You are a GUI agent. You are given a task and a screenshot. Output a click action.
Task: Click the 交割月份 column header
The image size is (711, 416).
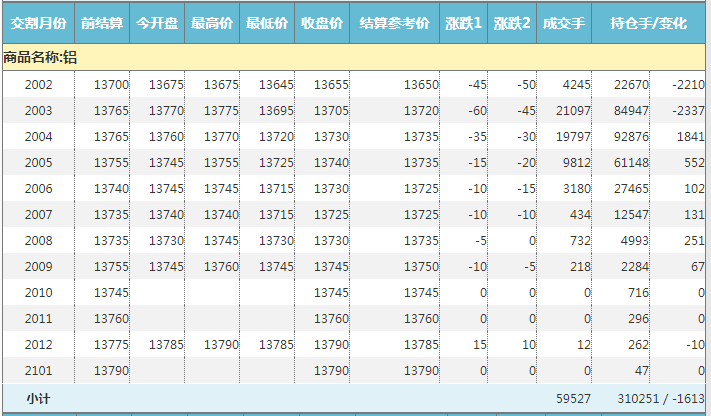38,22
